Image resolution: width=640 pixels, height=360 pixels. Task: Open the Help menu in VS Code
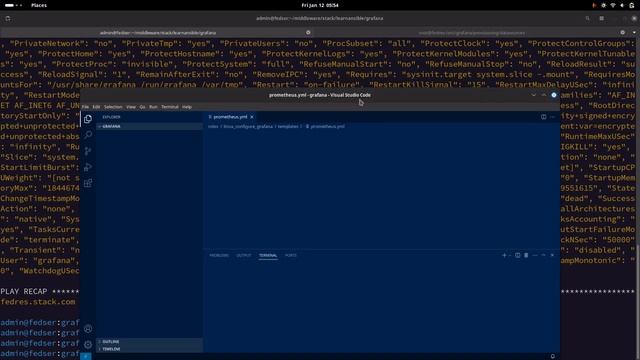click(187, 107)
